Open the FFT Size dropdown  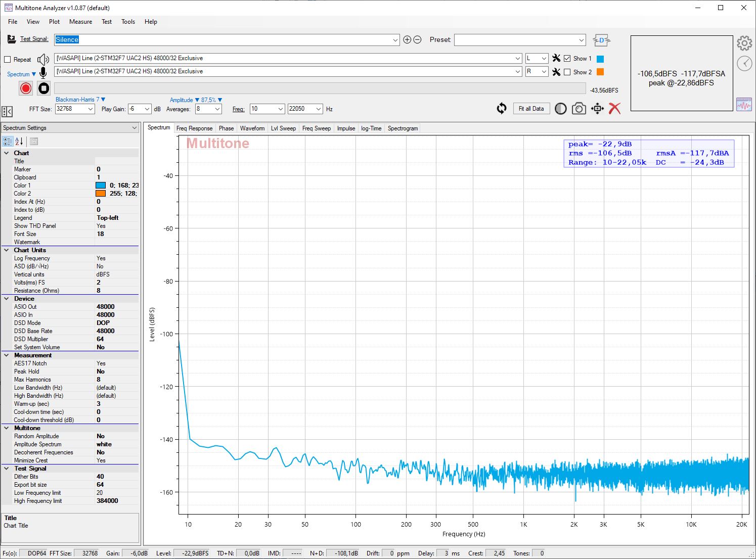91,109
